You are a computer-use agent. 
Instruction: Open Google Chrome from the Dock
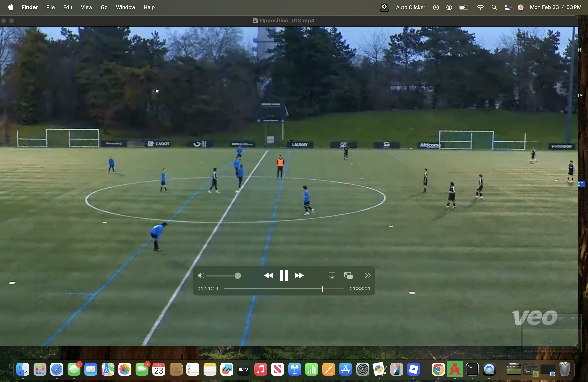coord(438,369)
